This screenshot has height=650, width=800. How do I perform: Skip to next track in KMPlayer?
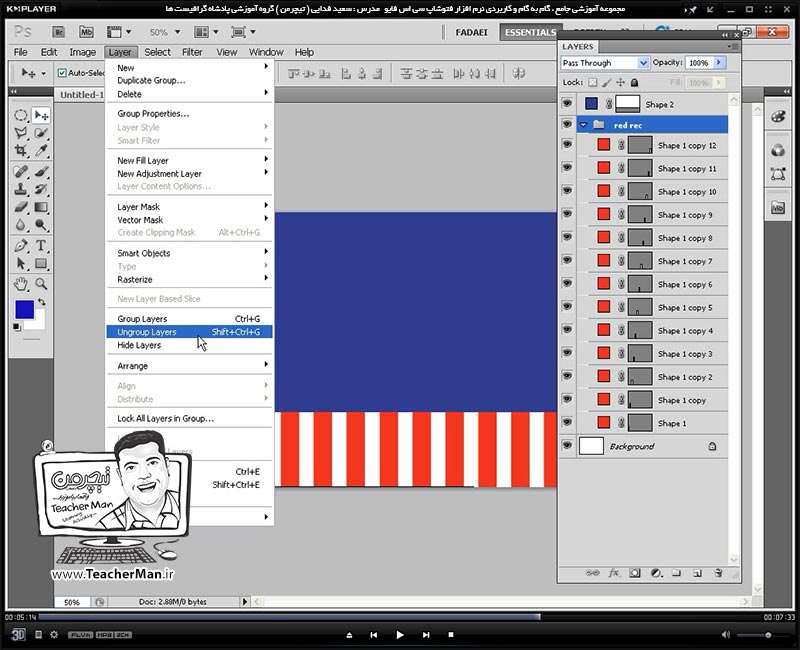426,635
